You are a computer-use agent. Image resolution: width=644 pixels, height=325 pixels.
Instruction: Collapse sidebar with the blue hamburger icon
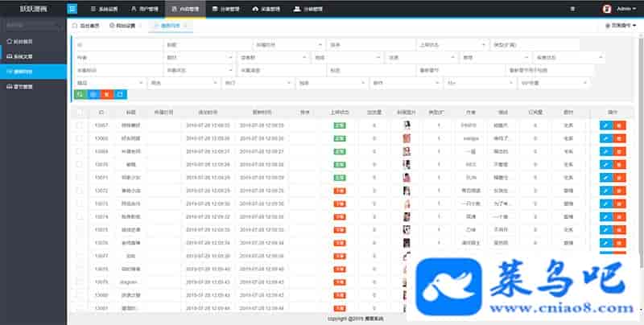point(72,9)
